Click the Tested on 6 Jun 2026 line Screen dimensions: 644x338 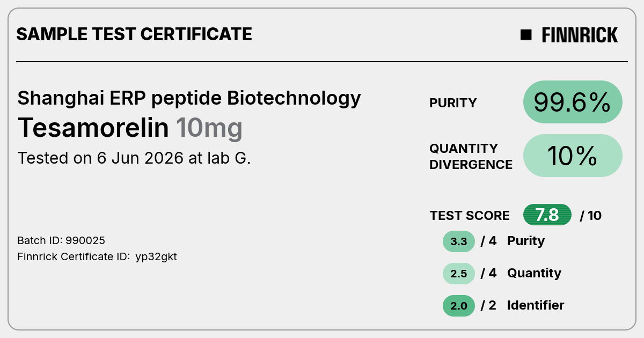pyautogui.click(x=134, y=158)
